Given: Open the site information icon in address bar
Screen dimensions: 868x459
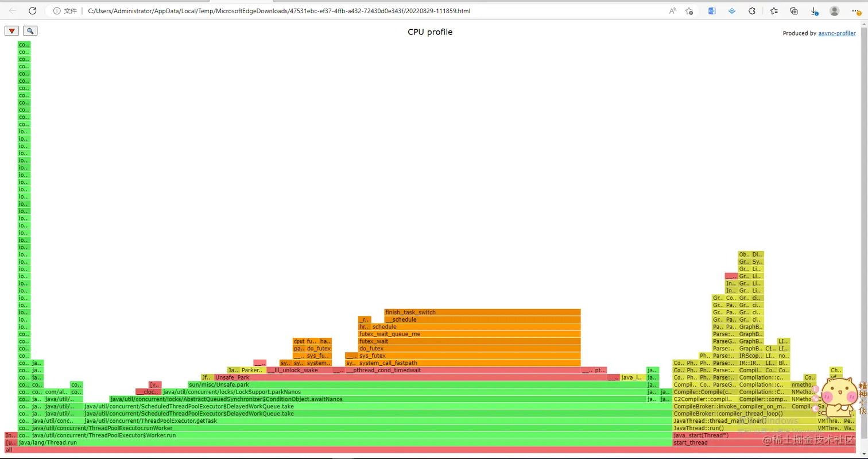Looking at the screenshot, I should point(56,11).
